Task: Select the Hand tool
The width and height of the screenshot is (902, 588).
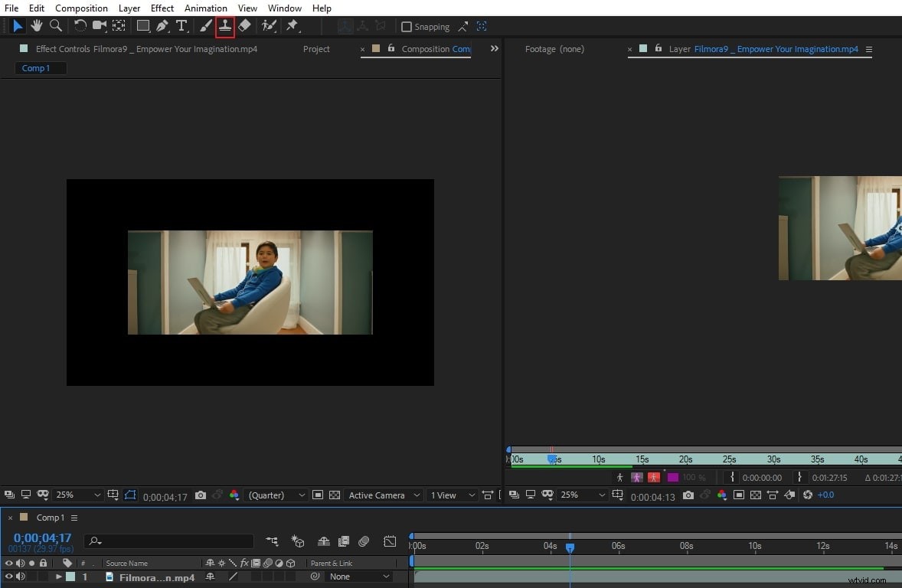Action: (x=36, y=26)
